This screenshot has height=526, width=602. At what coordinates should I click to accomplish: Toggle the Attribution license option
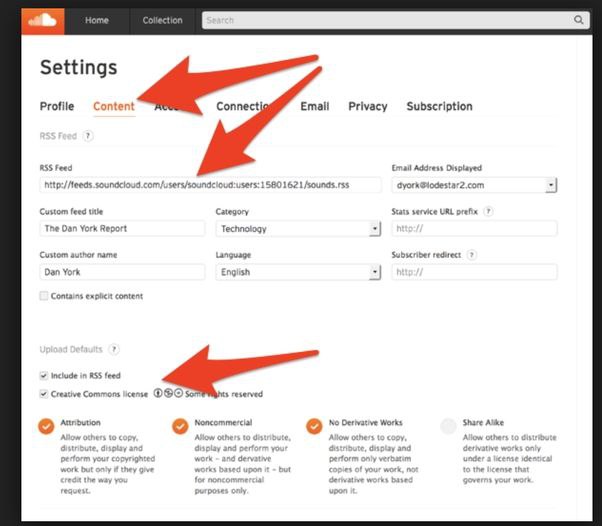(x=46, y=426)
